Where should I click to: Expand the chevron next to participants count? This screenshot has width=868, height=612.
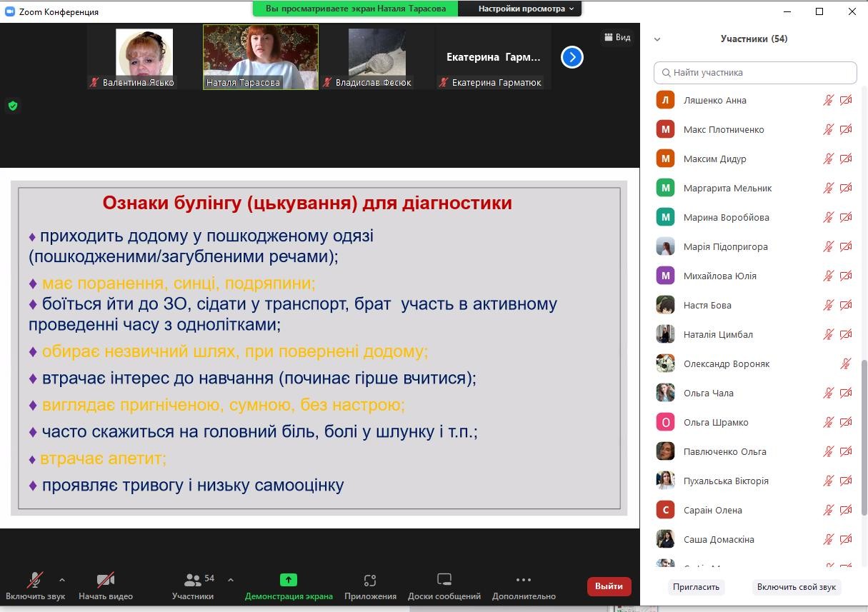[x=230, y=580]
